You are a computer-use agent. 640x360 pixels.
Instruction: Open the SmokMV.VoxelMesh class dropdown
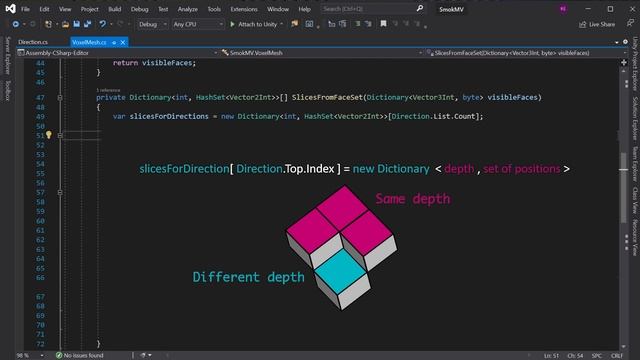point(322,53)
